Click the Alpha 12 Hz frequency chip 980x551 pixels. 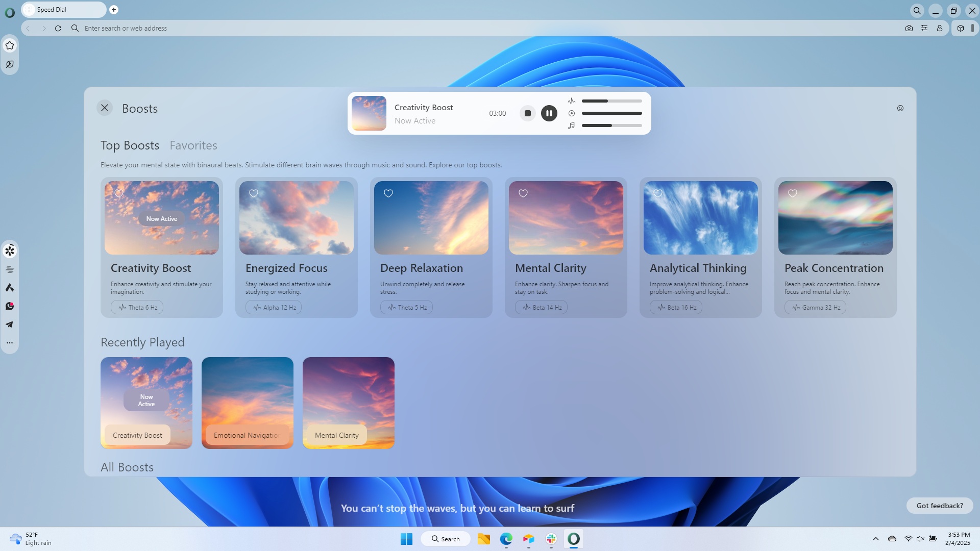coord(274,308)
